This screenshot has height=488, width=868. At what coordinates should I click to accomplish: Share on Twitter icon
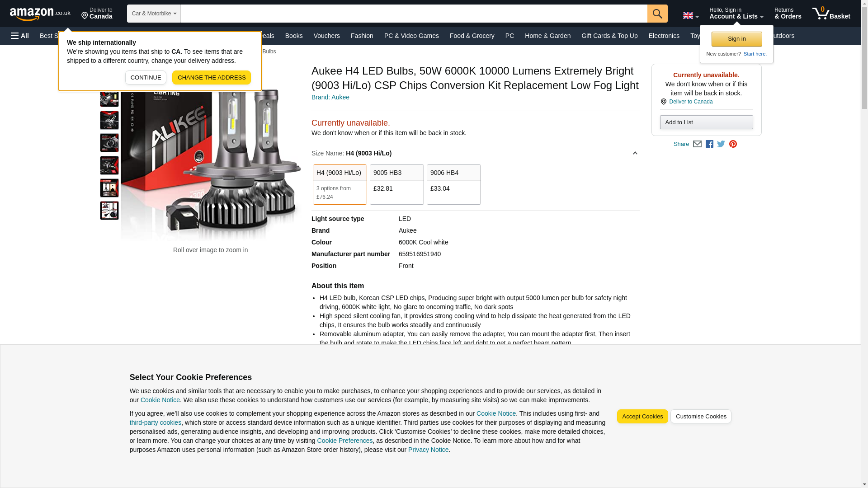pyautogui.click(x=721, y=144)
